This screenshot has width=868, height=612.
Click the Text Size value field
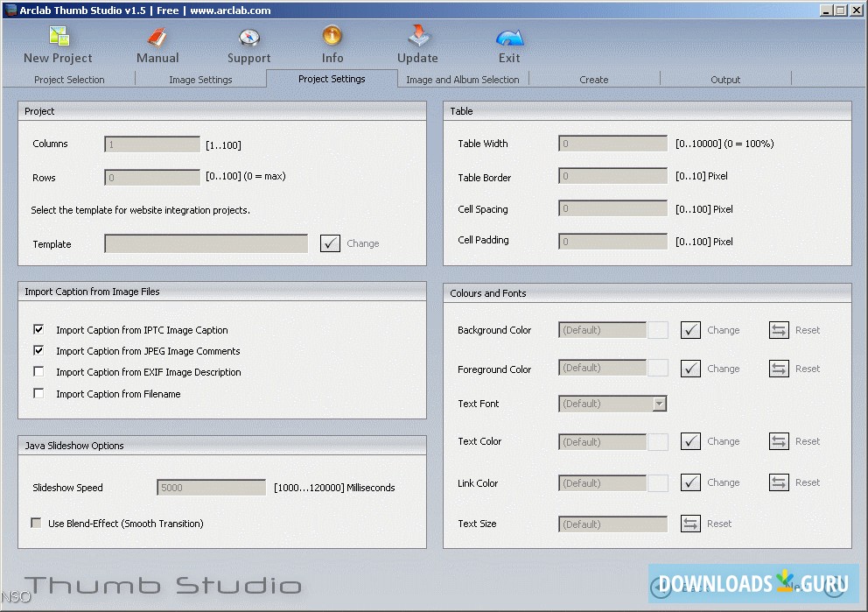[612, 524]
